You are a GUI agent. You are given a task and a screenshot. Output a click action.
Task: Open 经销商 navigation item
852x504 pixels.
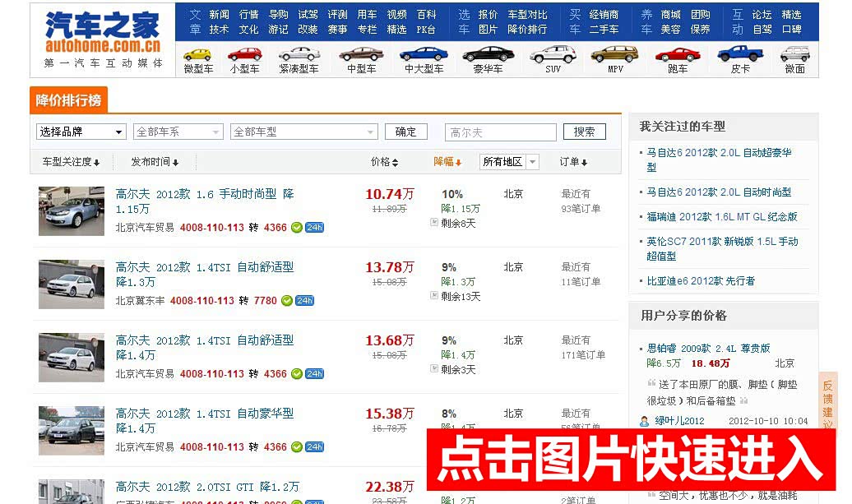(604, 15)
